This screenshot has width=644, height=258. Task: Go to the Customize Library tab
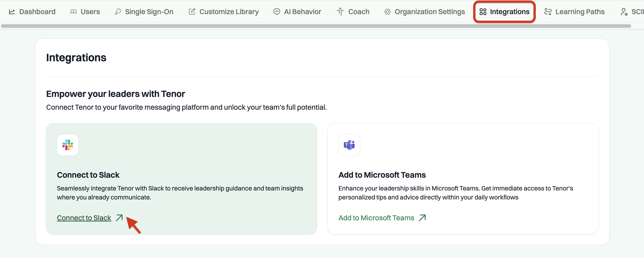tap(224, 12)
